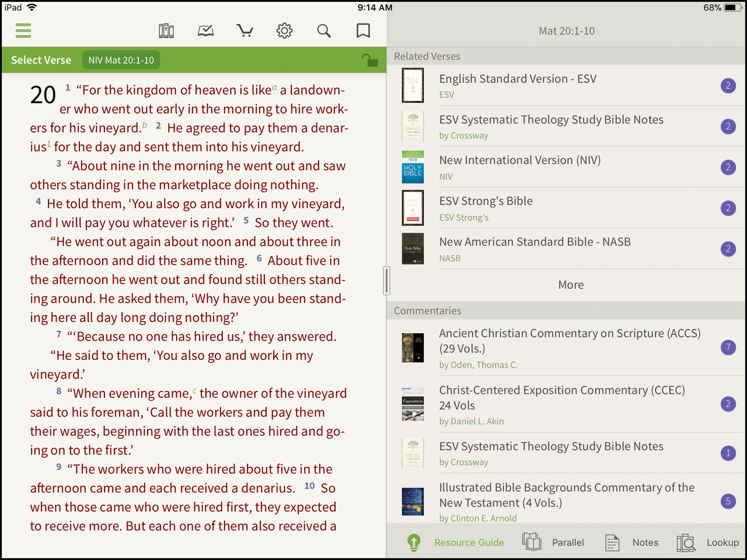Tap footnote a after "heaven is like"
The height and width of the screenshot is (560, 747).
coord(274,87)
